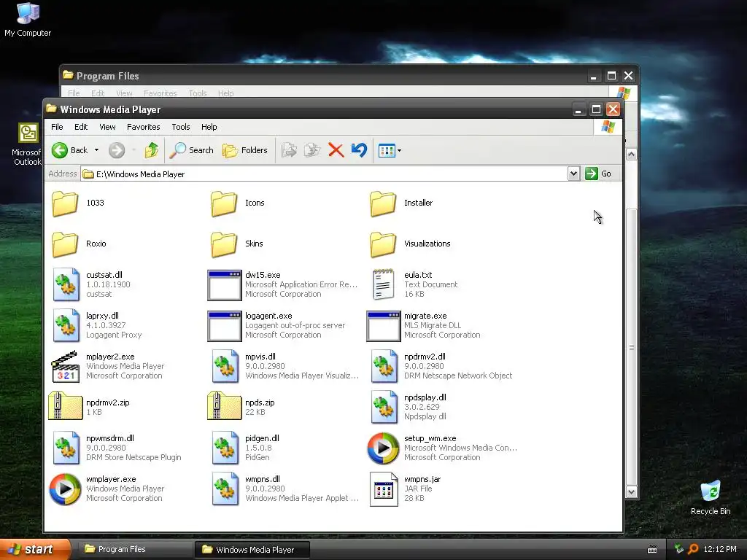Open the Help menu
The image size is (747, 560).
[209, 127]
